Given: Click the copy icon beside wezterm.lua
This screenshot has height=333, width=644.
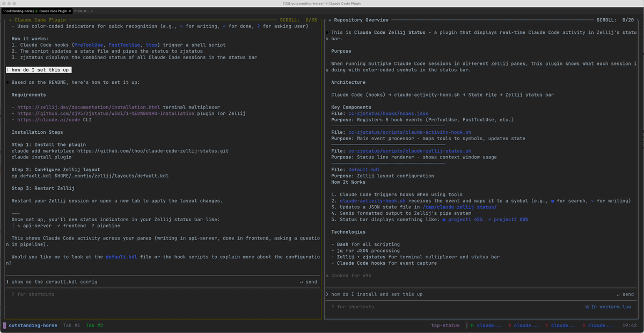Looking at the screenshot, I should point(588,307).
